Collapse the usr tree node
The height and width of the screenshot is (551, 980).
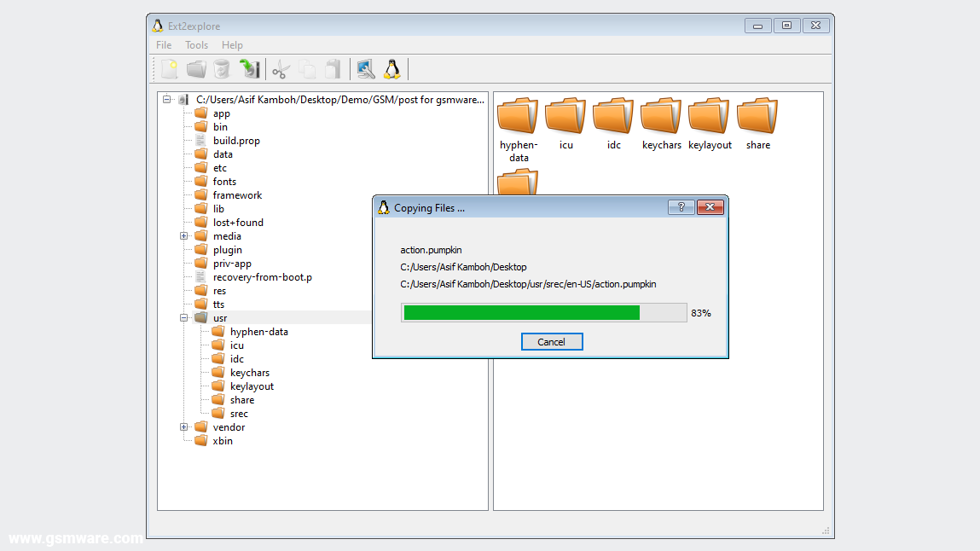184,317
